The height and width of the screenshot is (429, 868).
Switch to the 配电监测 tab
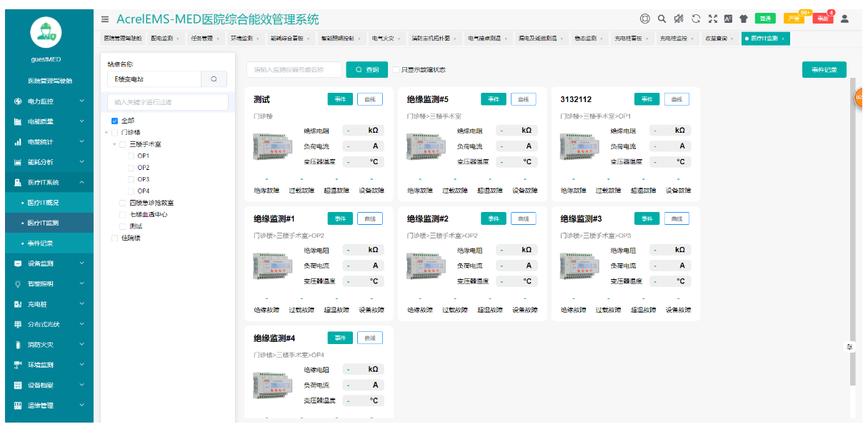pyautogui.click(x=162, y=39)
